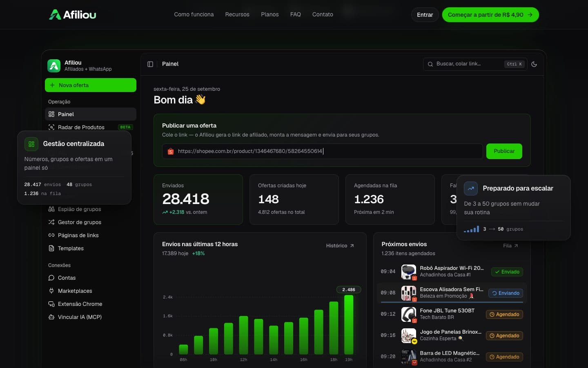Viewport: 588px width, 368px height.
Task: Click the Marketplaces plug icon
Action: click(x=51, y=291)
